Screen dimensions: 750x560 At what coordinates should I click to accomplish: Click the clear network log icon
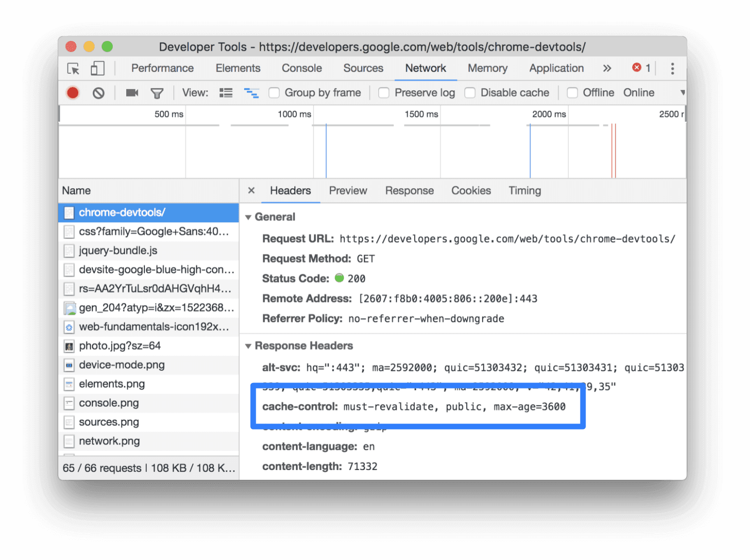[x=98, y=93]
